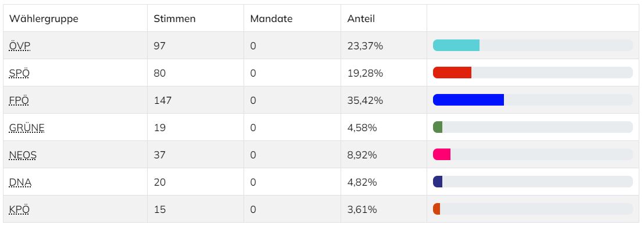Click the NEOS party abbreviation
This screenshot has width=644, height=228.
point(23,155)
